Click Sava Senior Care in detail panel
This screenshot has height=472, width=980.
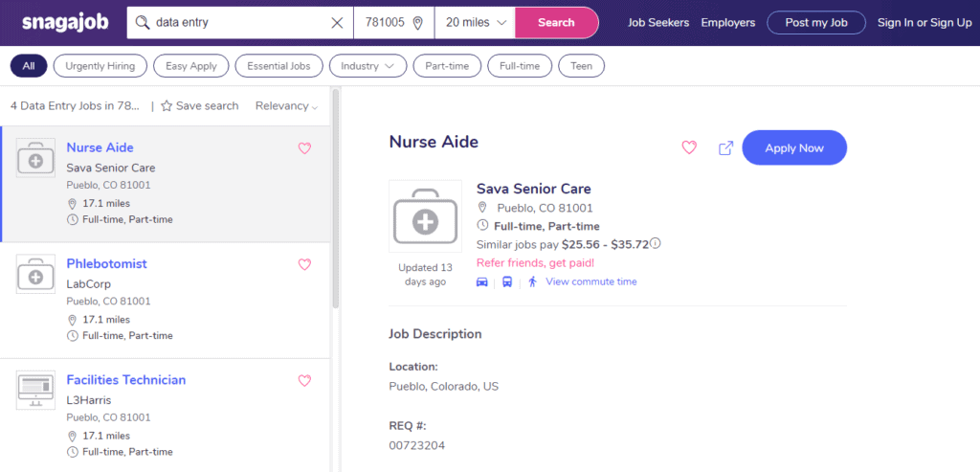coord(534,189)
